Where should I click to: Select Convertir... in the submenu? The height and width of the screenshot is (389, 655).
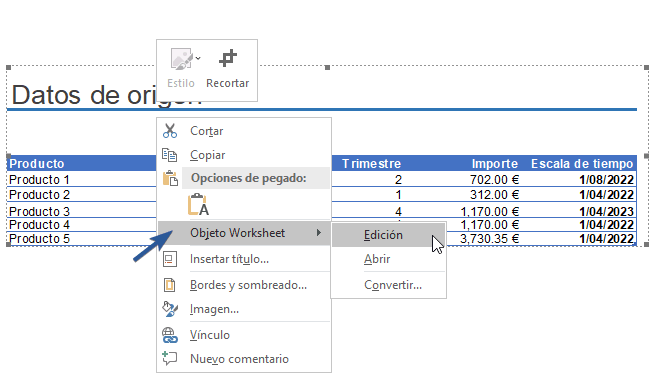(388, 285)
